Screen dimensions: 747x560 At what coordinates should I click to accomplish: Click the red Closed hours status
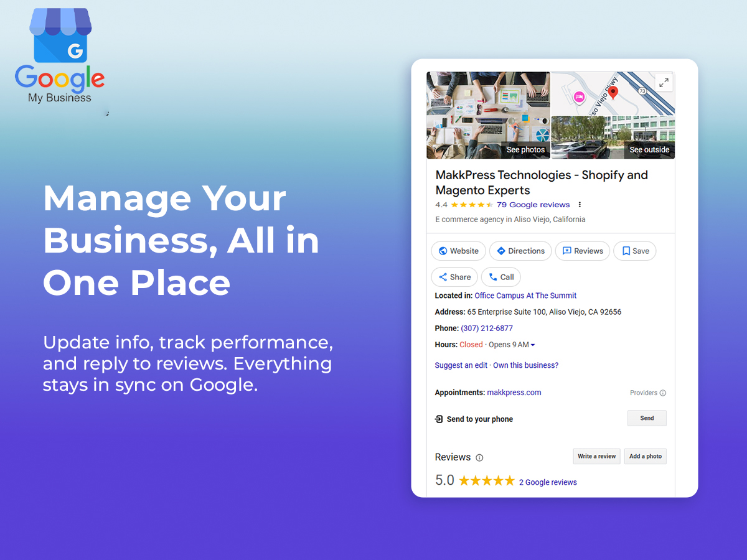[471, 345]
